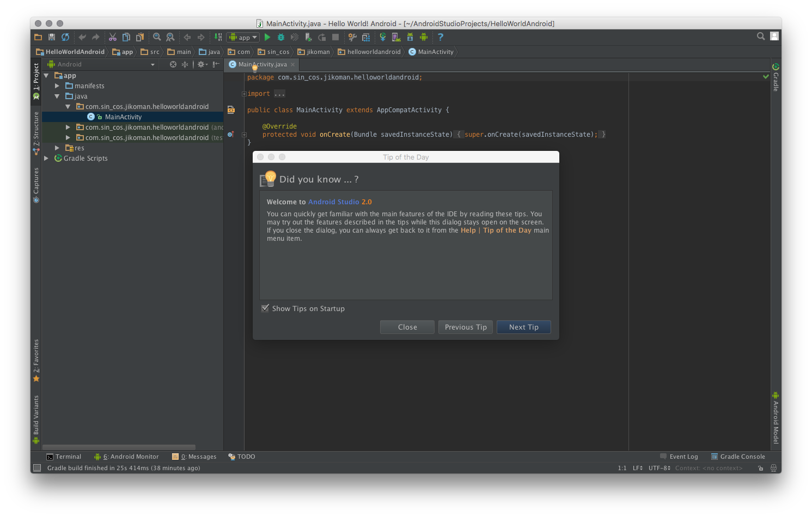Click the related XML file gutter icon
This screenshot has width=812, height=517.
pos(231,110)
